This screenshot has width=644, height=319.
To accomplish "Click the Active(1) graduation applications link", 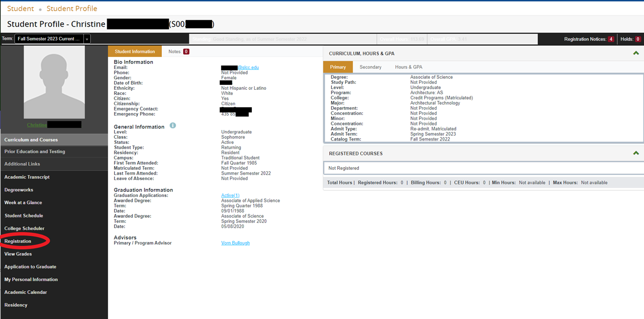I will point(230,195).
